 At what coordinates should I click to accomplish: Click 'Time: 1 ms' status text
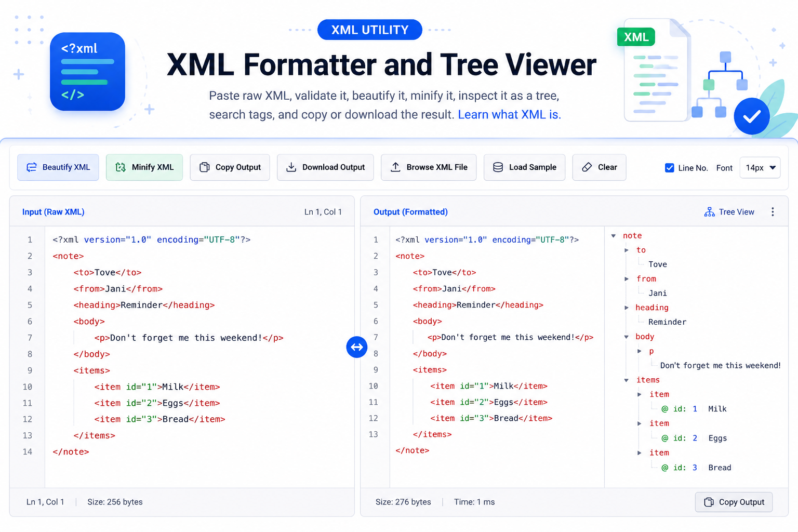tap(474, 502)
